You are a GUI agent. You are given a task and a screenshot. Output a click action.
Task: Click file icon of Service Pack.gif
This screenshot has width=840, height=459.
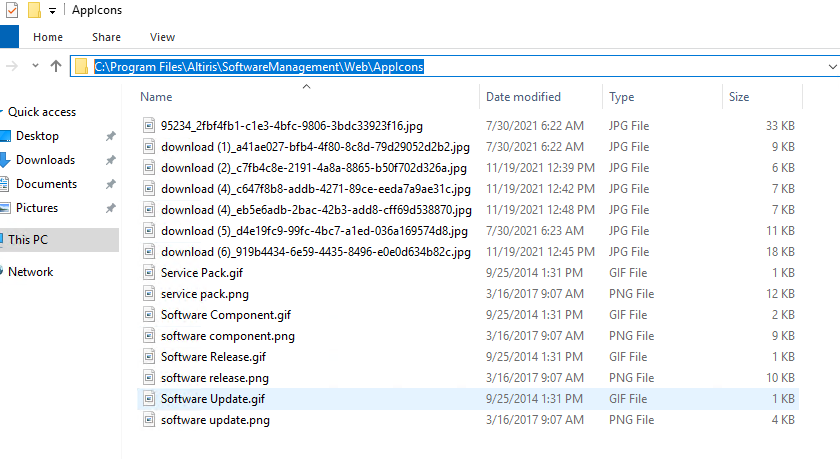(149, 273)
